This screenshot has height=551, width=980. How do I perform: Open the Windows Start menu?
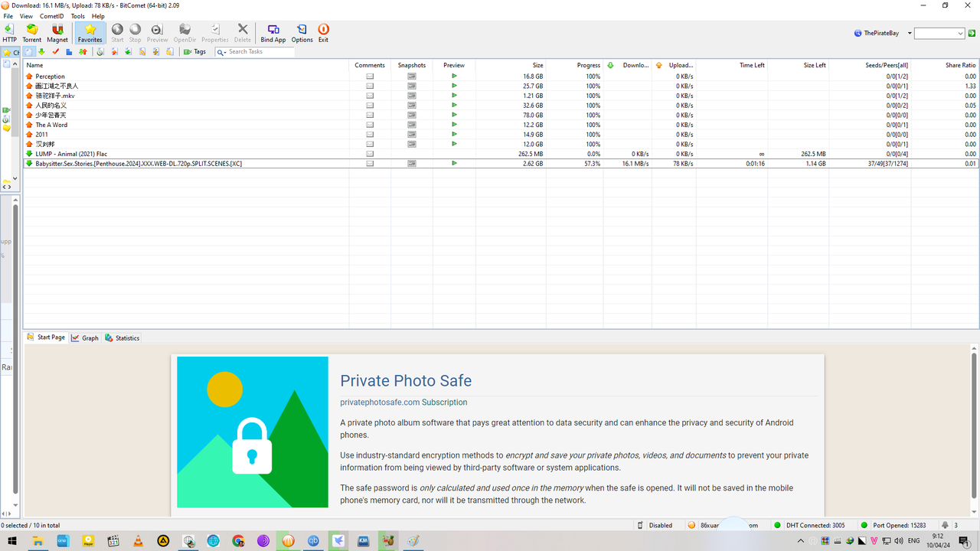[12, 541]
